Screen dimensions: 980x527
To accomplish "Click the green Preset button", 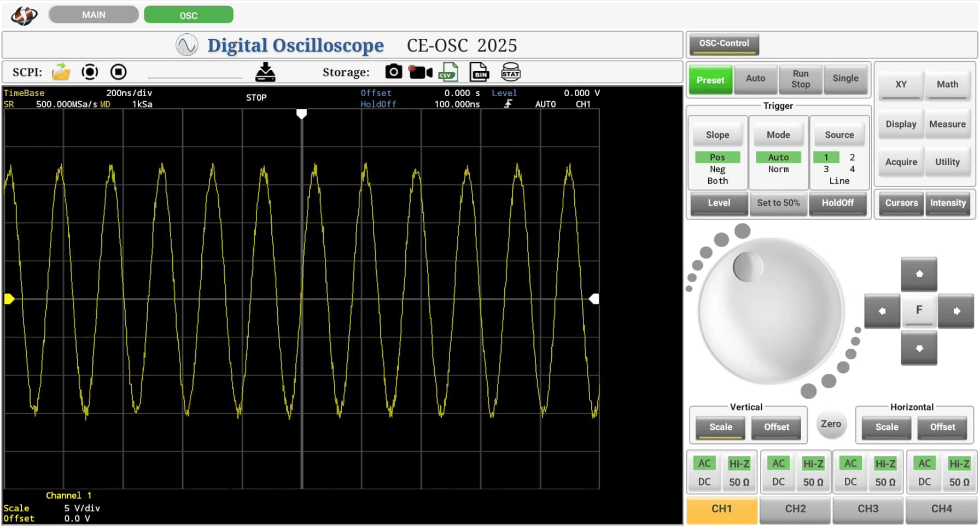I will pos(710,80).
